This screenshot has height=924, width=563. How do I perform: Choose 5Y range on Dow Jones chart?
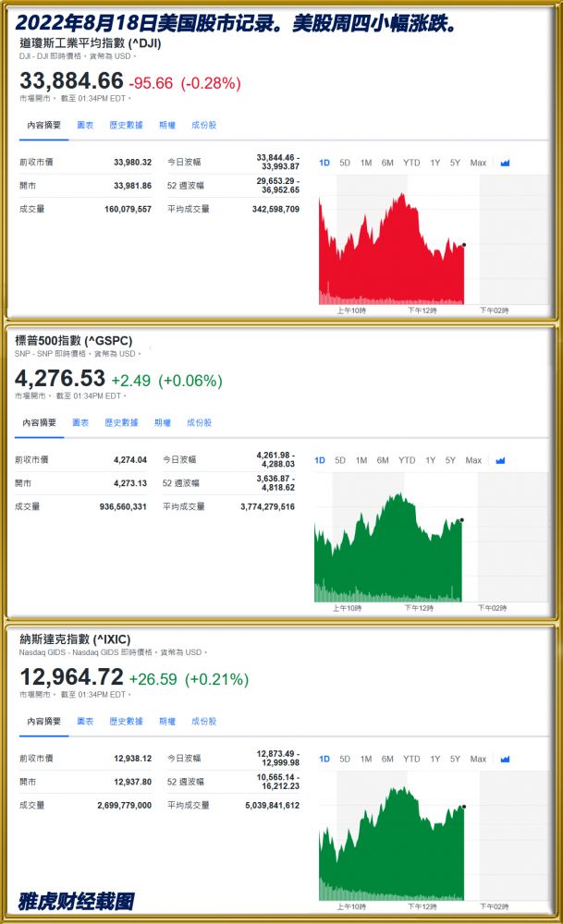coord(455,163)
